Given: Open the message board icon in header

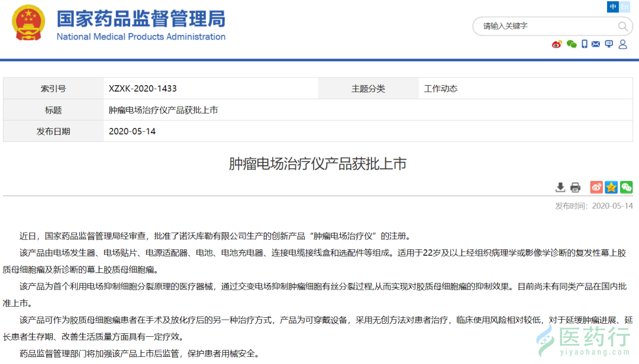Looking at the screenshot, I should [609, 44].
